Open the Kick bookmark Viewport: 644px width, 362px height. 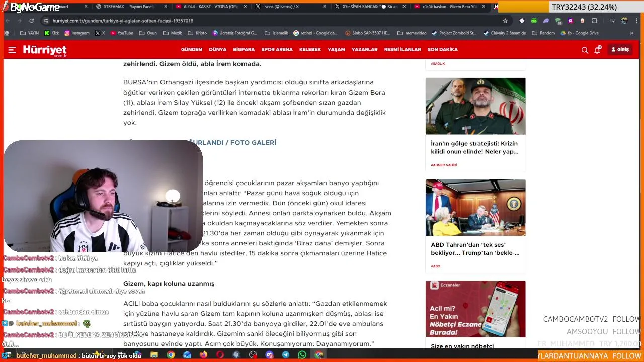52,33
